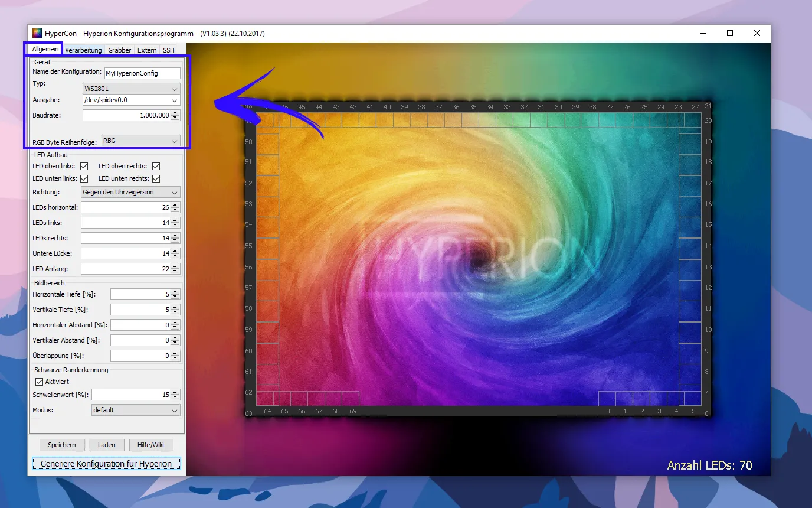Decrease Baudrate with the down arrow
Screen dimensions: 812x508
click(x=175, y=118)
